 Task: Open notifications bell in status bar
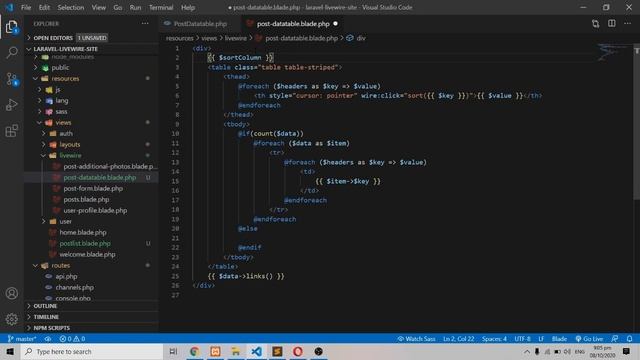[629, 339]
